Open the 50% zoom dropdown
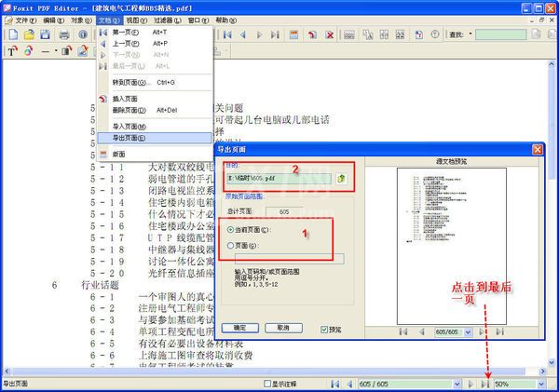This screenshot has height=392, width=559. tap(541, 384)
